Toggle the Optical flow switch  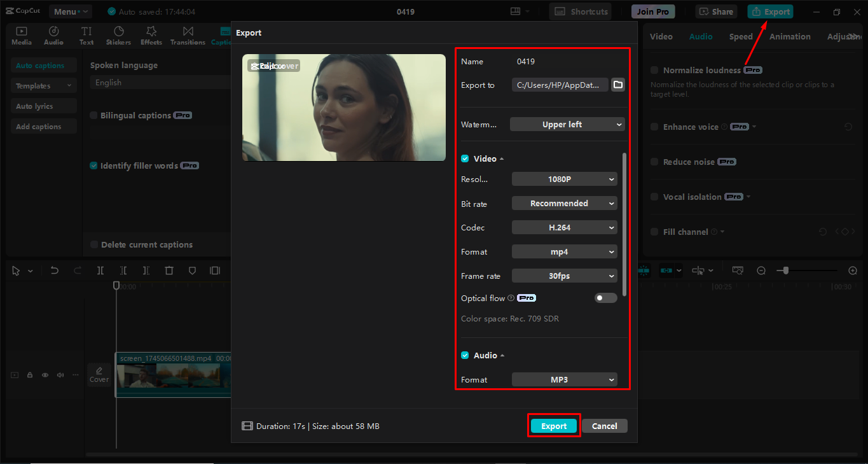pyautogui.click(x=605, y=298)
